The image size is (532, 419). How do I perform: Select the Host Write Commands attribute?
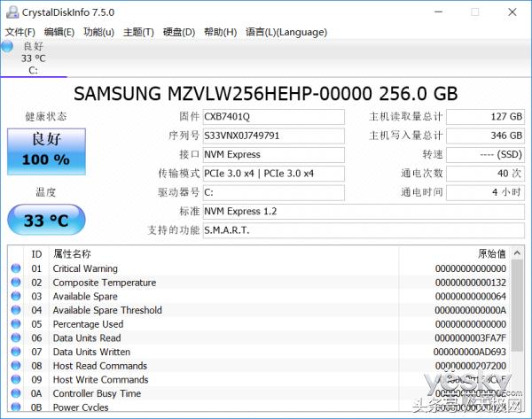tap(259, 380)
